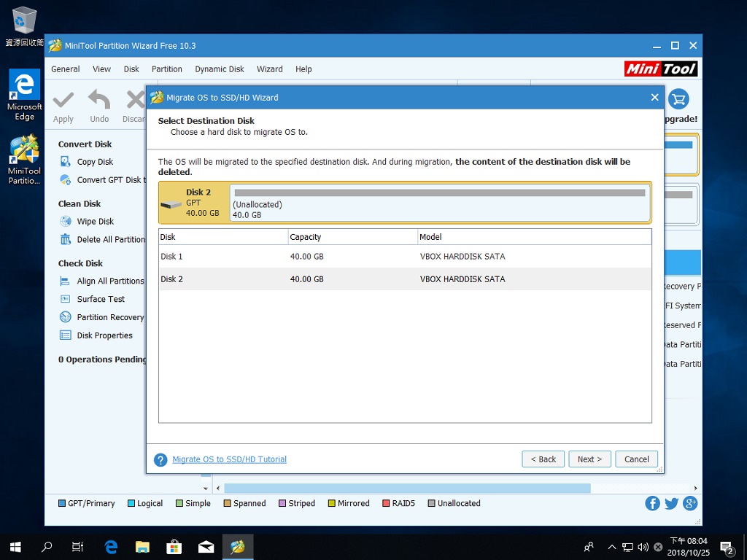The width and height of the screenshot is (747, 560).
Task: Click the Convert GPT Disk icon
Action: (x=65, y=179)
